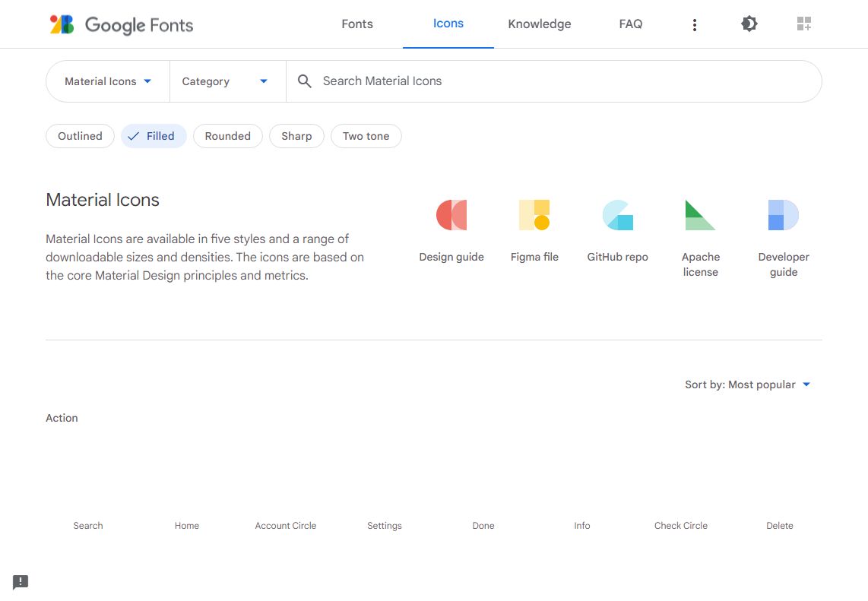Click the magnifier icon in the search bar
The width and height of the screenshot is (868, 601).
coord(305,81)
